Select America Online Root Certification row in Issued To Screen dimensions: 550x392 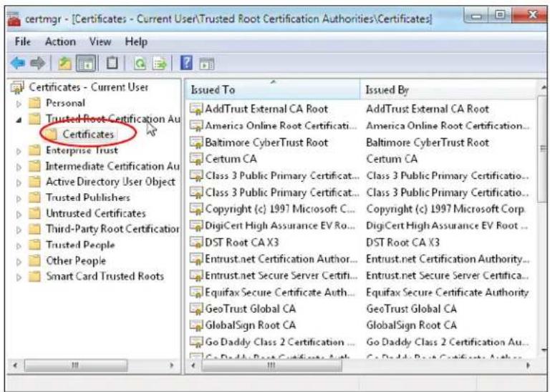281,125
